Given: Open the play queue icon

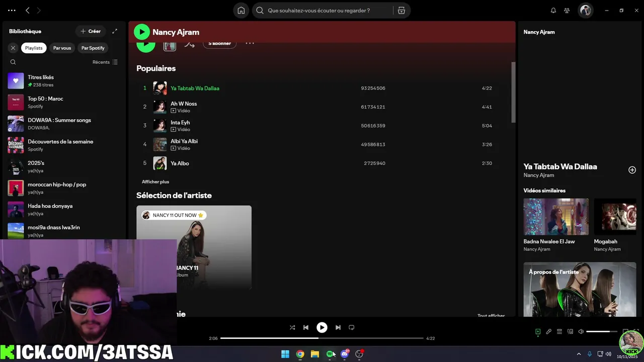Looking at the screenshot, I should [x=559, y=332].
